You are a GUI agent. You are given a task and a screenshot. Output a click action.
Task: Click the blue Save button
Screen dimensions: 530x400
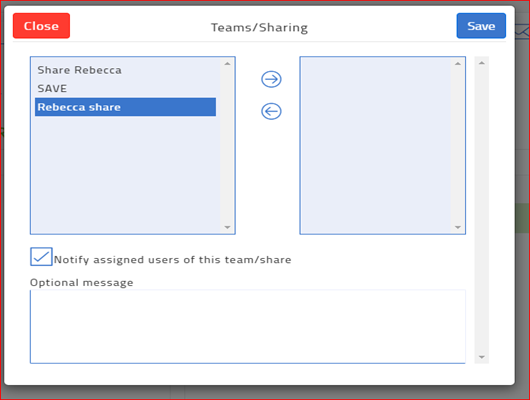(x=481, y=26)
